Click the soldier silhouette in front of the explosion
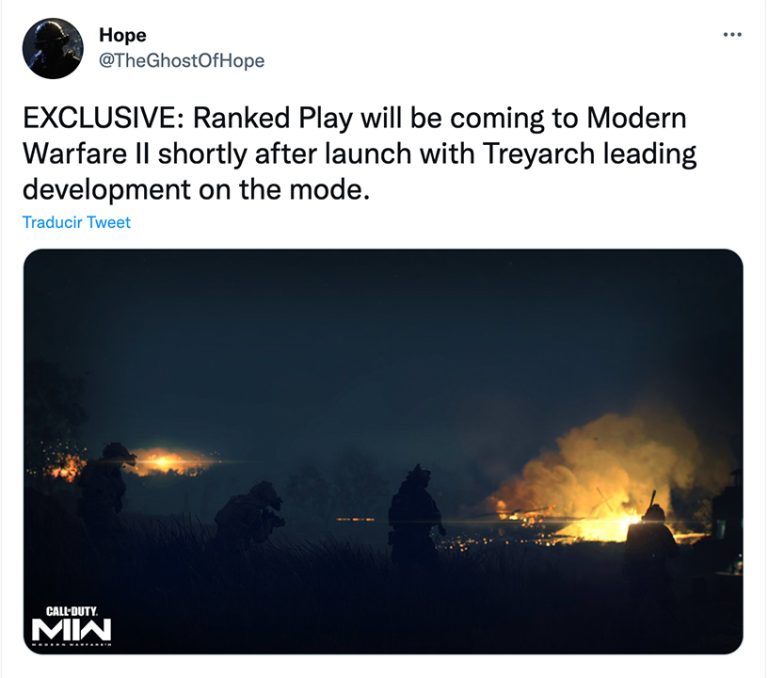The image size is (768, 678). pos(651,539)
